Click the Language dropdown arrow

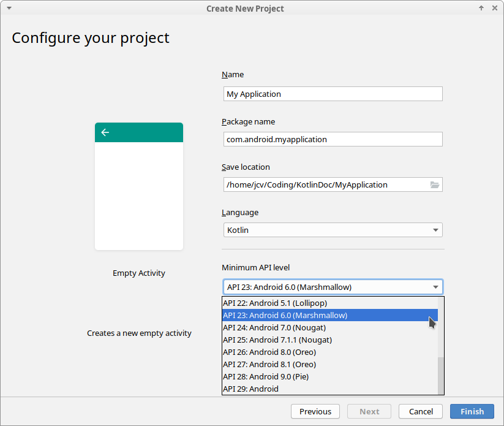pos(435,230)
